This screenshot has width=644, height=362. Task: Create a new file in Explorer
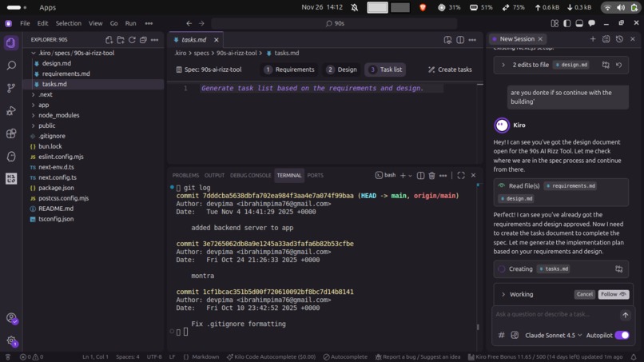pos(109,40)
